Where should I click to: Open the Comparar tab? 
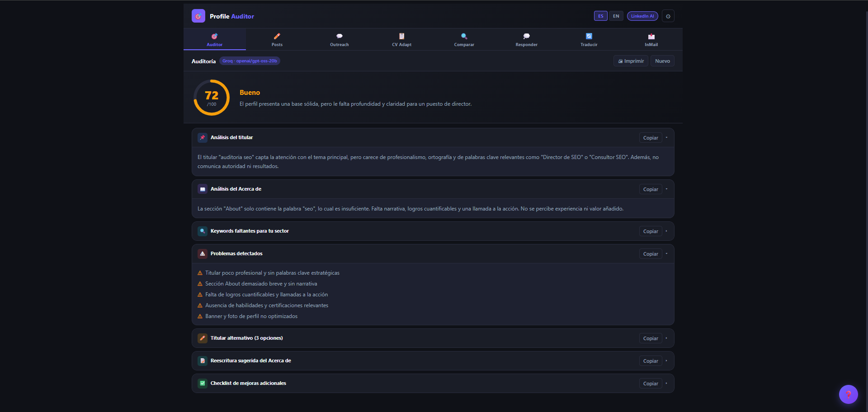(464, 40)
